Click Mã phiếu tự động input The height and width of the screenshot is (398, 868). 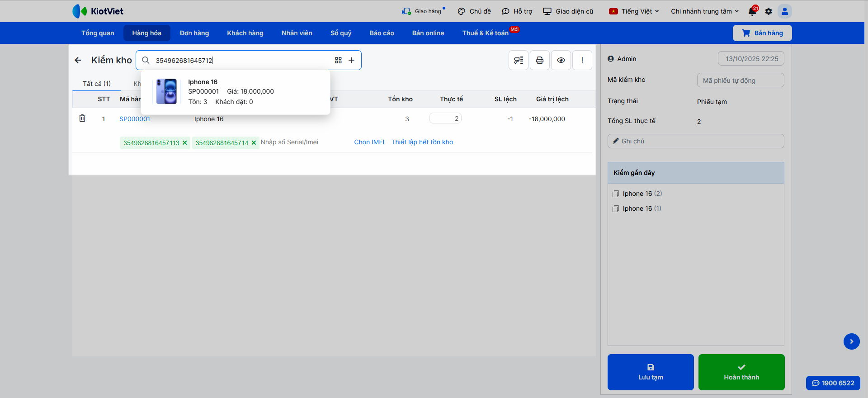pos(741,81)
